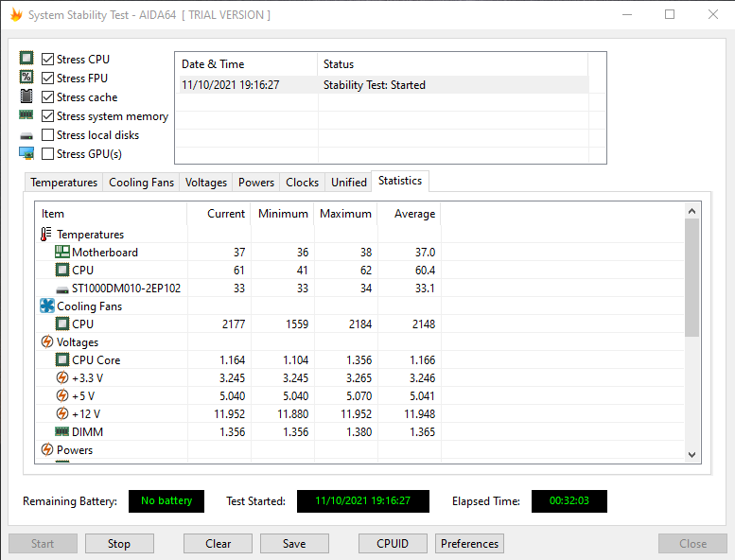The height and width of the screenshot is (560, 735).
Task: Click the thermometer icon next to Temperatures
Action: [x=46, y=234]
